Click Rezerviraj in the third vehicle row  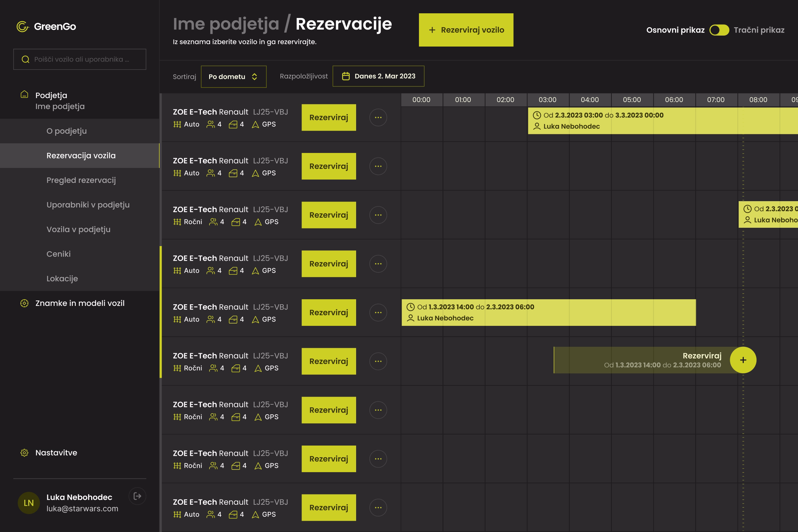point(329,215)
